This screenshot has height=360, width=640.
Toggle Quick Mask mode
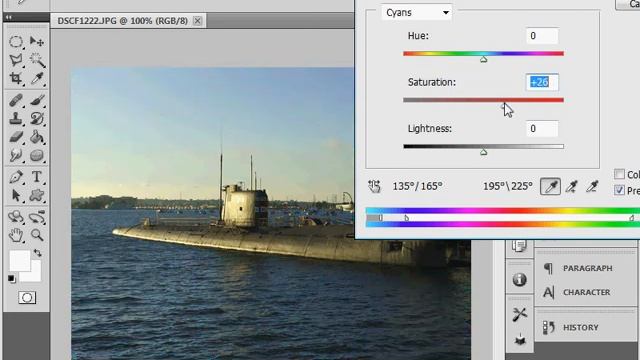click(x=27, y=298)
